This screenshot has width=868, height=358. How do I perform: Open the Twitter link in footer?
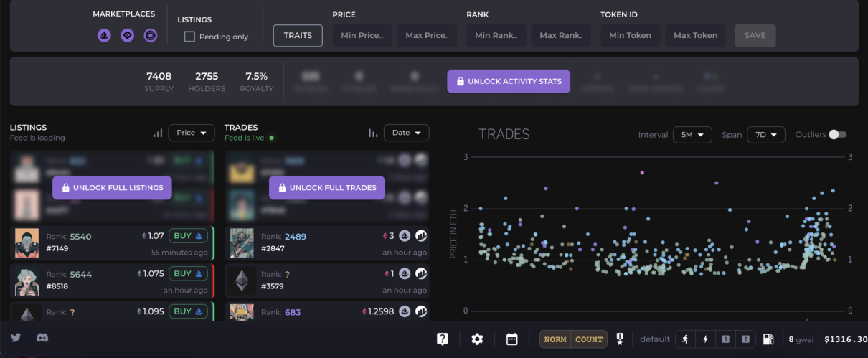(16, 338)
